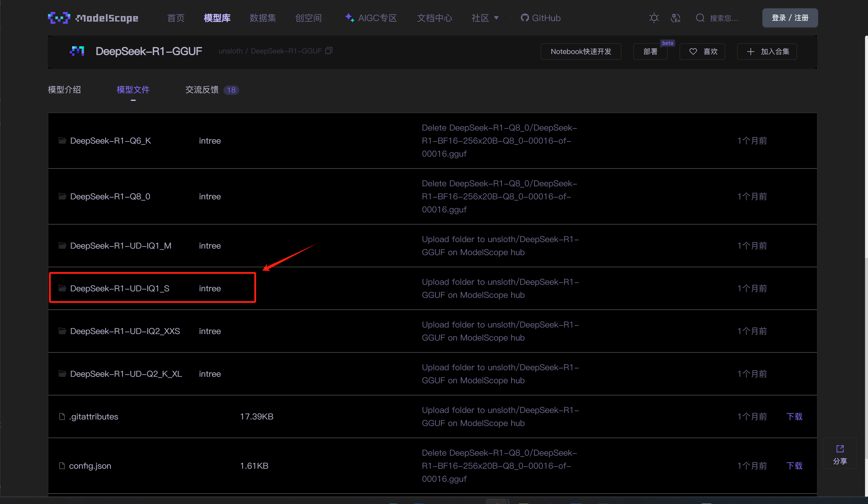This screenshot has width=868, height=504.
Task: Click the ModelScope logo icon
Action: [59, 18]
